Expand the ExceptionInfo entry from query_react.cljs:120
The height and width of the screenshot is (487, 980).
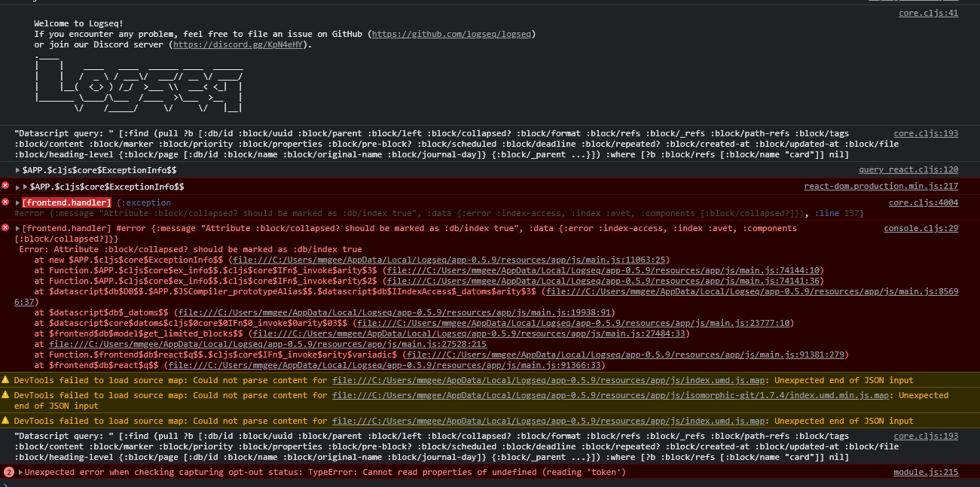point(17,170)
